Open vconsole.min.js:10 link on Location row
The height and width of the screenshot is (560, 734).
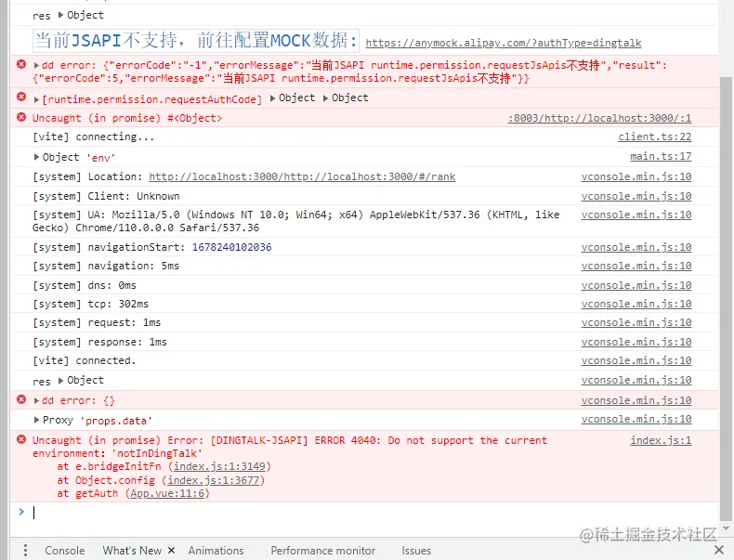[636, 176]
